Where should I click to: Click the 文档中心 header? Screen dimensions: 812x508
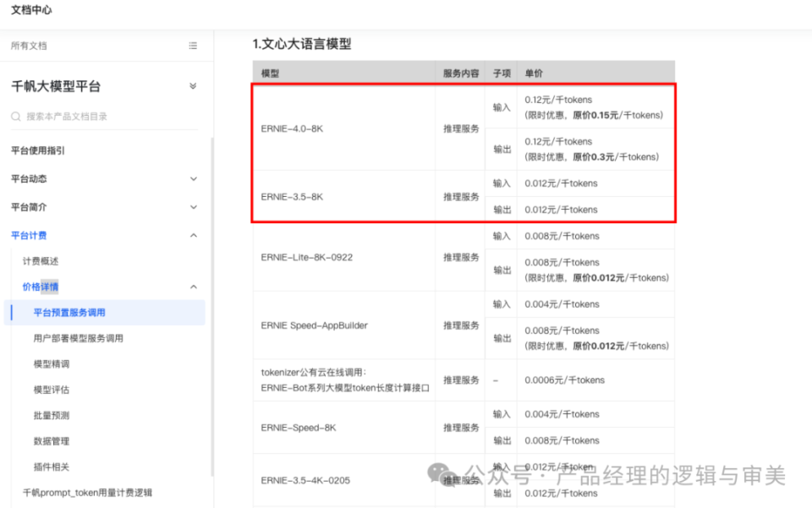click(30, 11)
